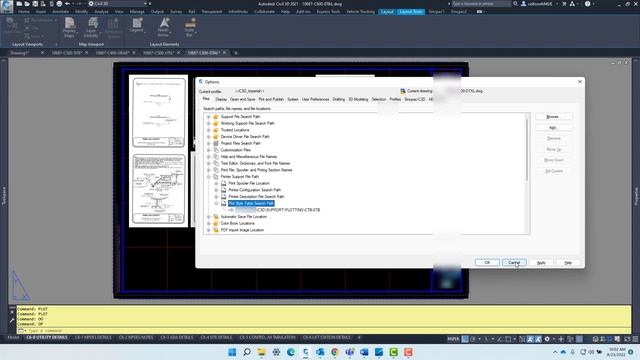
Task: Expand Automatic Save File Location node
Action: (x=209, y=217)
